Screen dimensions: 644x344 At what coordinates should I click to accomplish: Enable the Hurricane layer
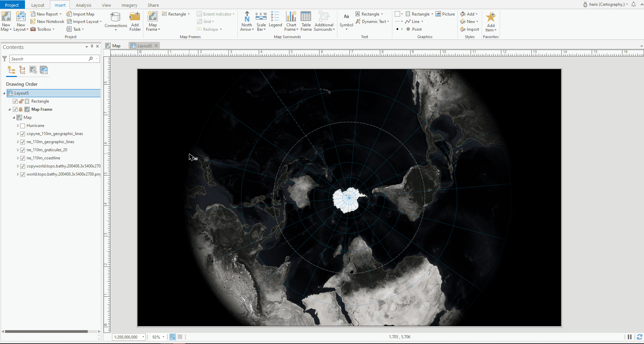[23, 126]
